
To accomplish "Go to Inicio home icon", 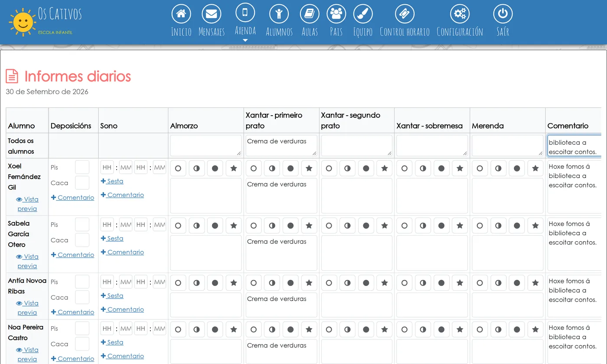I will coord(181,14).
